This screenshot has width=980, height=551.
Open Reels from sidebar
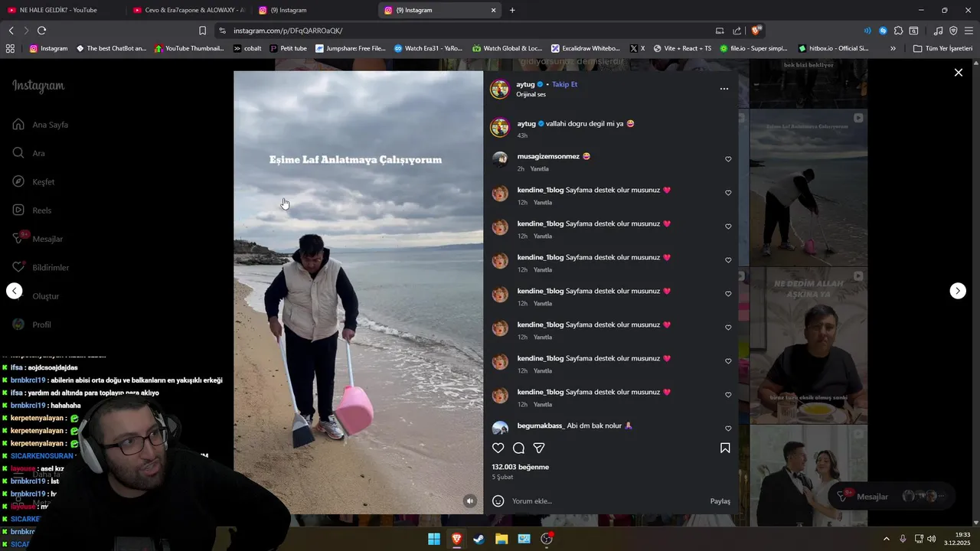point(32,210)
